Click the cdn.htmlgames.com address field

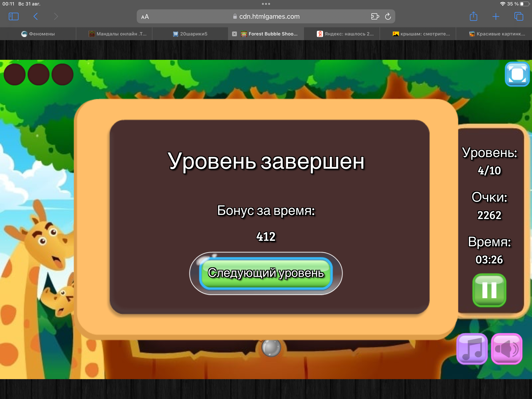tap(266, 16)
